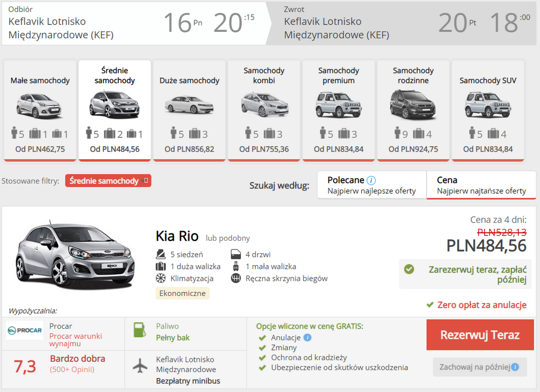540x392 pixels.
Task: Click the PLN484,56 total price
Action: (487, 246)
